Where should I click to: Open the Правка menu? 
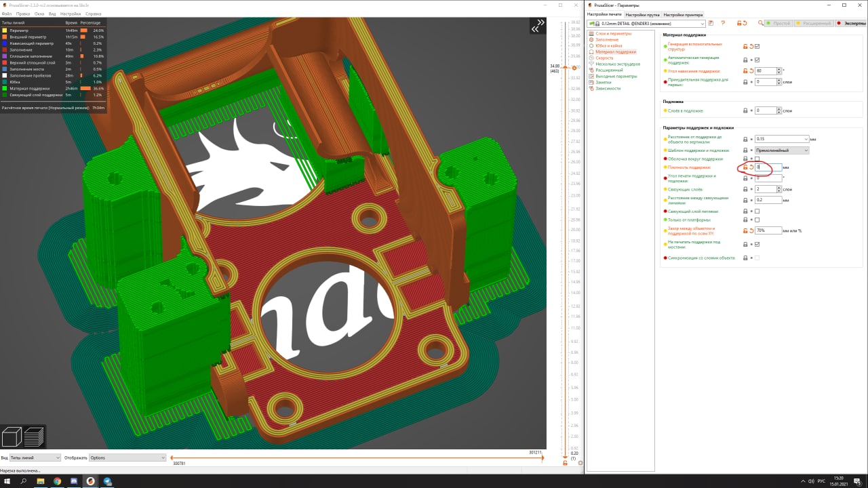(23, 14)
